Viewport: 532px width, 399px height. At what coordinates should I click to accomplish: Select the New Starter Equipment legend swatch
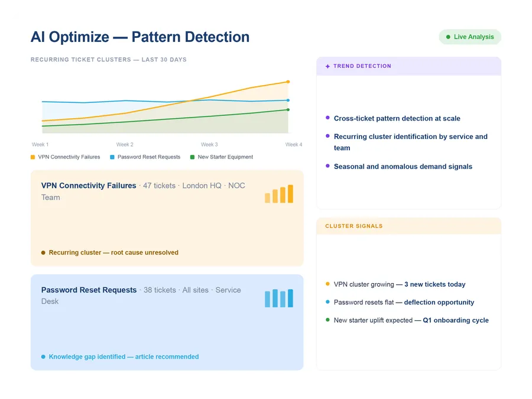click(192, 157)
